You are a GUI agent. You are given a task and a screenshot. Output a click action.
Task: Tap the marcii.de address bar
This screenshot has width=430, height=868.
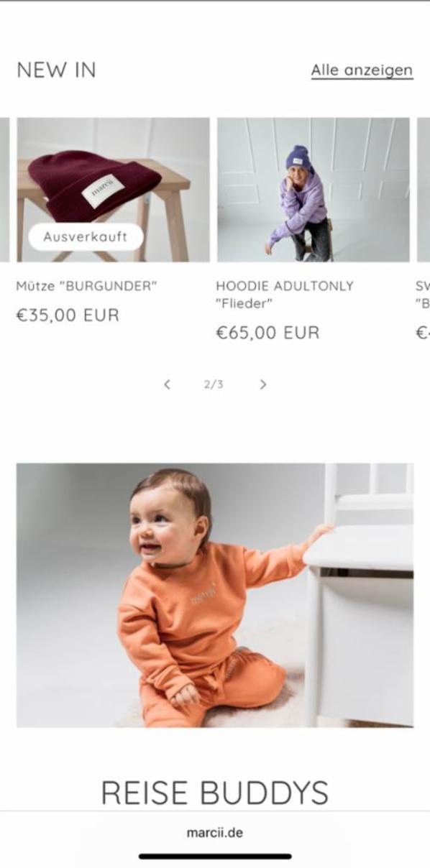pyautogui.click(x=215, y=833)
